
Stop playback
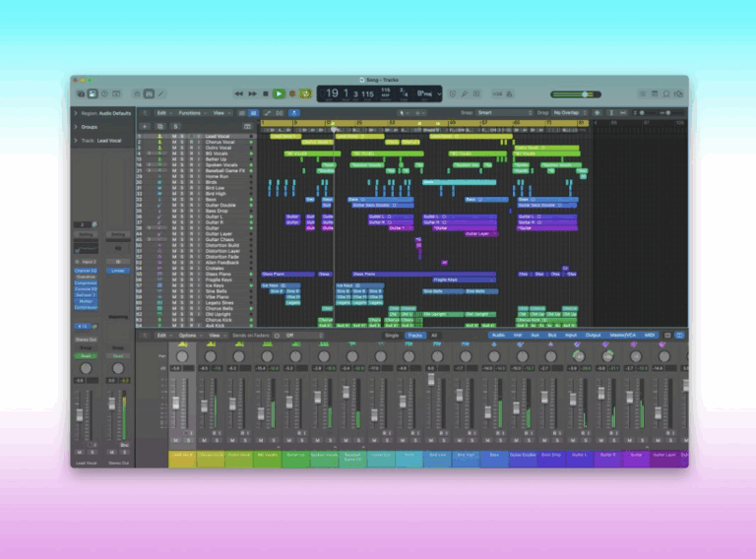265,93
